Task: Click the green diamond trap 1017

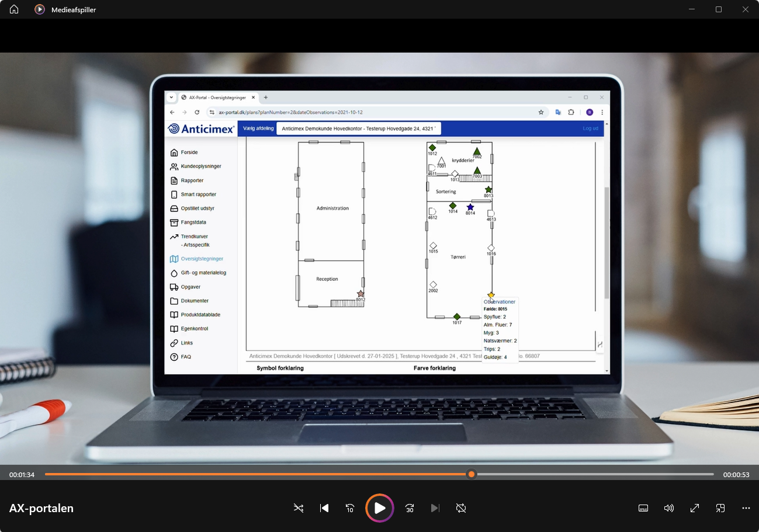Action: pos(457,317)
